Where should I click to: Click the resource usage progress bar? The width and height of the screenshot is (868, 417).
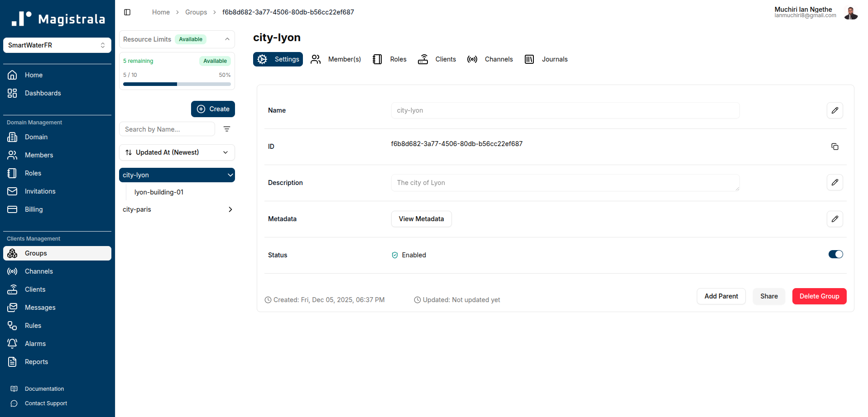177,84
